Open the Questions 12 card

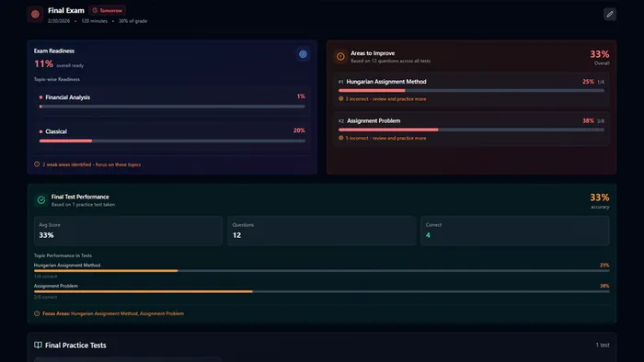point(322,231)
